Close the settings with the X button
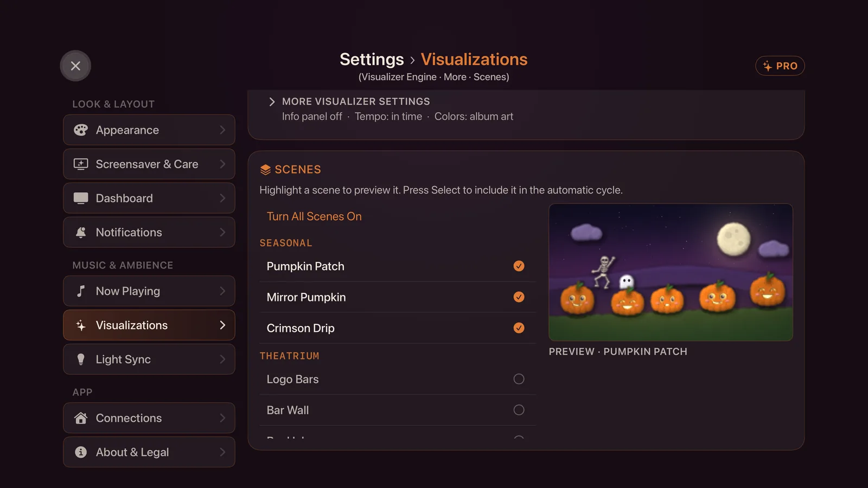 click(75, 66)
